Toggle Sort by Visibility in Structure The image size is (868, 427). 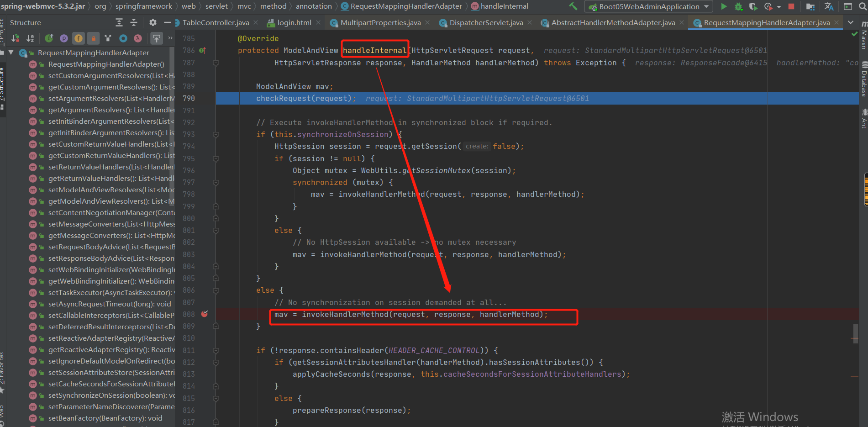(x=16, y=38)
